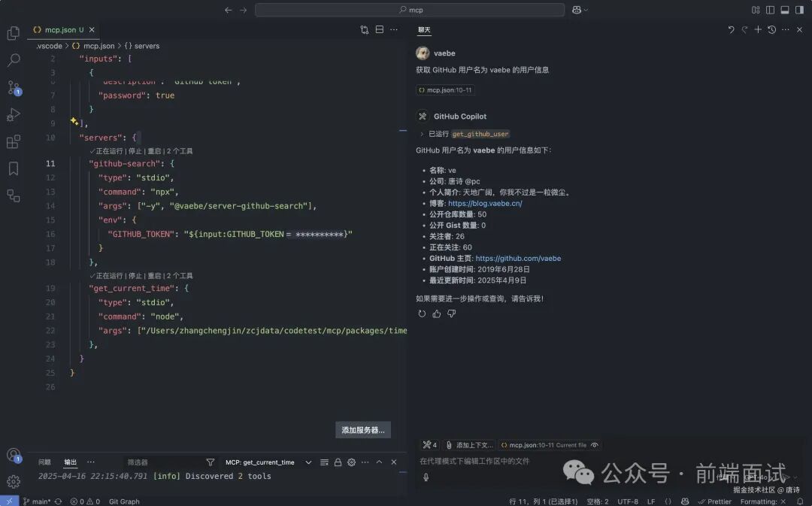Open the Explorer view in activity bar

(x=14, y=33)
